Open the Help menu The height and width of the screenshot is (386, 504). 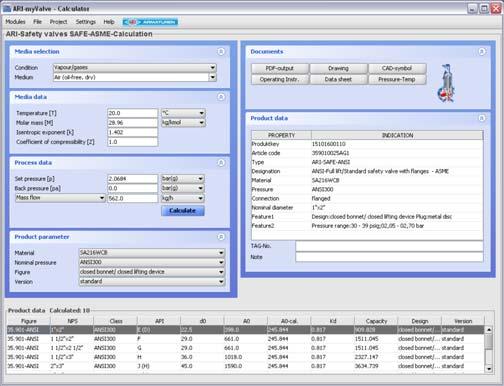(109, 22)
